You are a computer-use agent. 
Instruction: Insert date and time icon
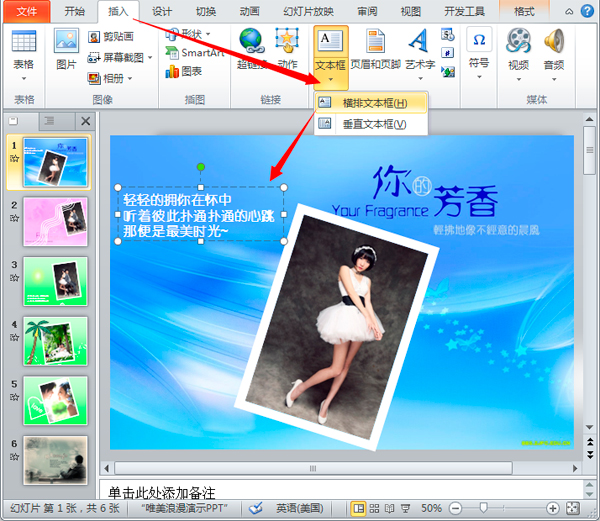[447, 34]
